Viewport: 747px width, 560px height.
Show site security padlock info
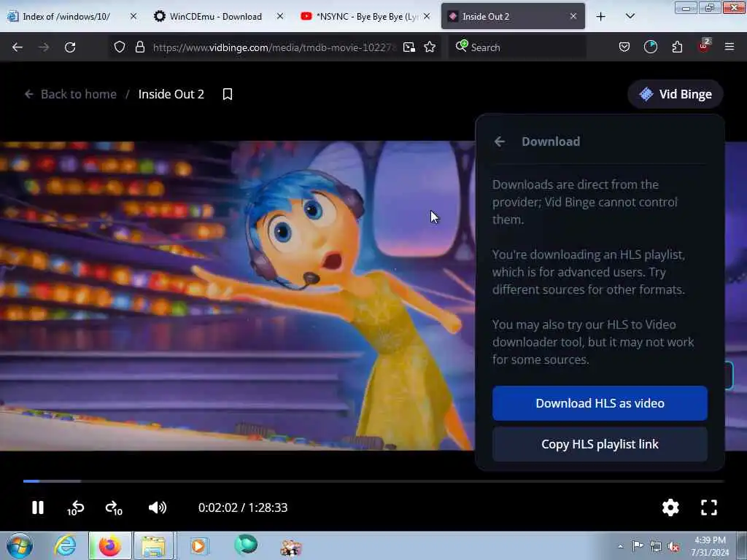[140, 47]
